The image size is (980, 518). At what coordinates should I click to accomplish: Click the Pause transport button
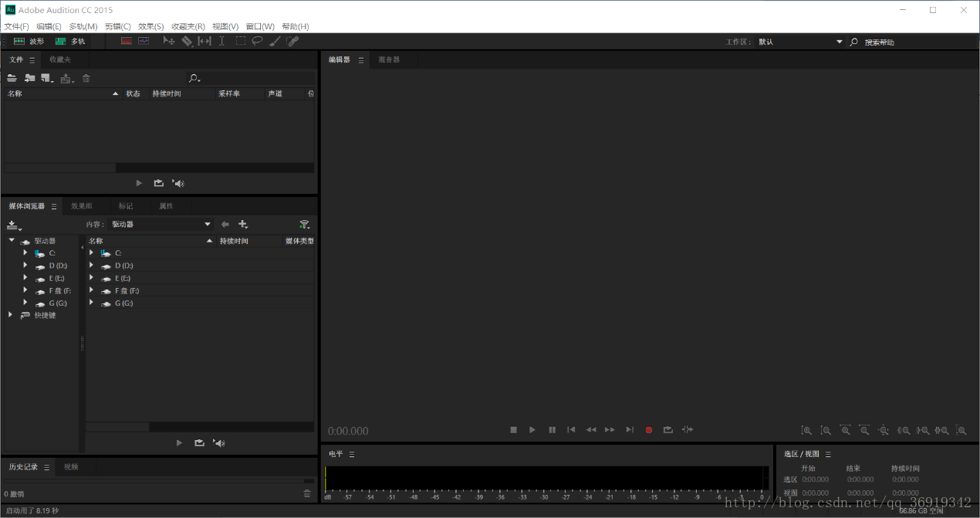[552, 430]
